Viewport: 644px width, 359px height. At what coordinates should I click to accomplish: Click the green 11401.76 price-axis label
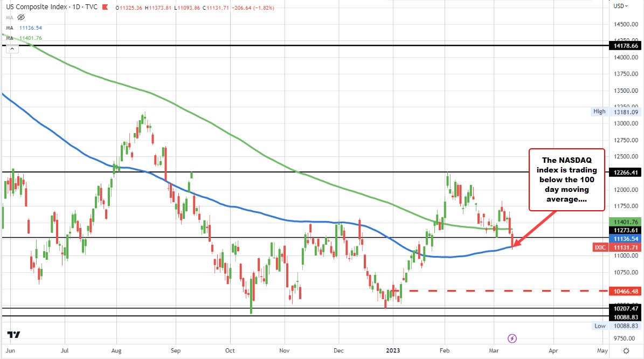pos(626,222)
